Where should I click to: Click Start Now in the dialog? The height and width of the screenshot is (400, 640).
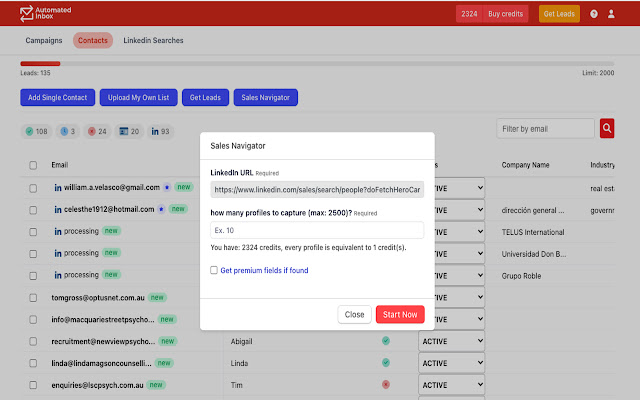point(400,315)
